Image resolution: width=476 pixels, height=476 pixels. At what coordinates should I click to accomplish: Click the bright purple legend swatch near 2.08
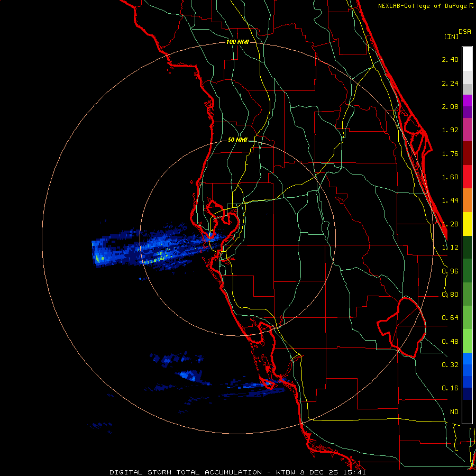(x=467, y=100)
